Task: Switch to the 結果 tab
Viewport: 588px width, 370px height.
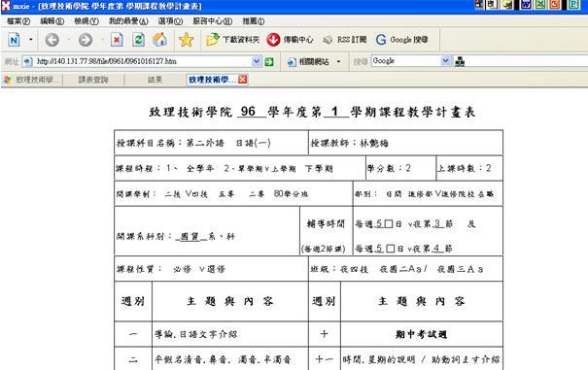Action: (155, 80)
